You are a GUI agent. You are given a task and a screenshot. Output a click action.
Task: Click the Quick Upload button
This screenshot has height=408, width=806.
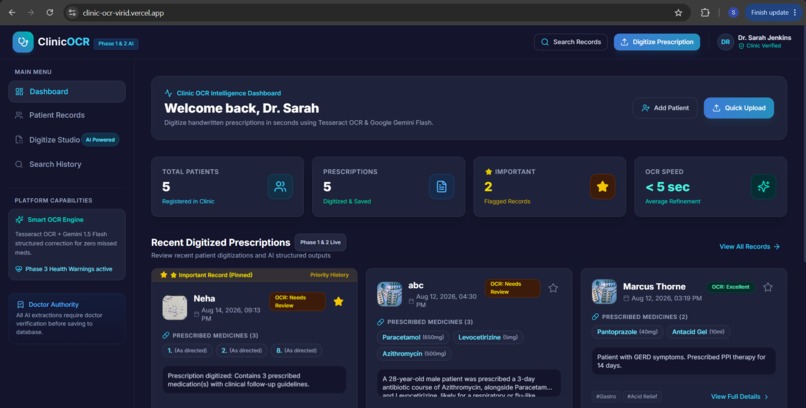(739, 108)
